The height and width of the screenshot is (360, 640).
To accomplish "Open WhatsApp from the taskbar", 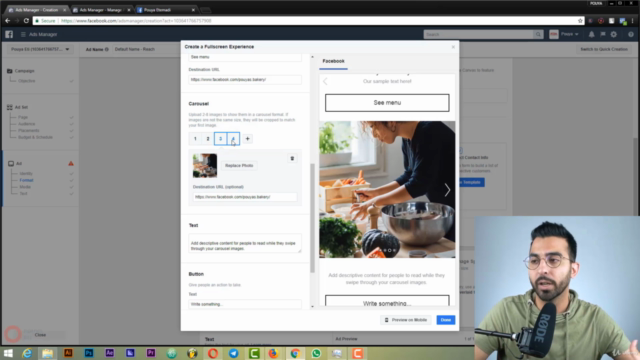I will pyautogui.click(x=316, y=353).
